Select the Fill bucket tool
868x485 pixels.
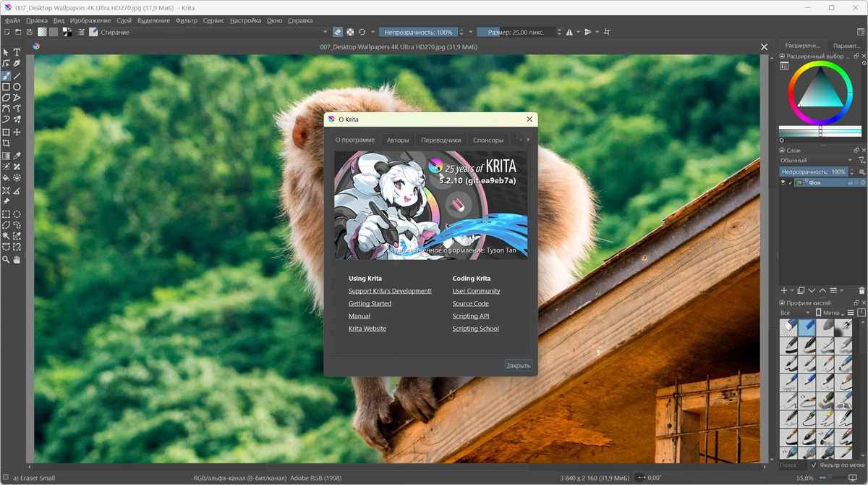6,177
